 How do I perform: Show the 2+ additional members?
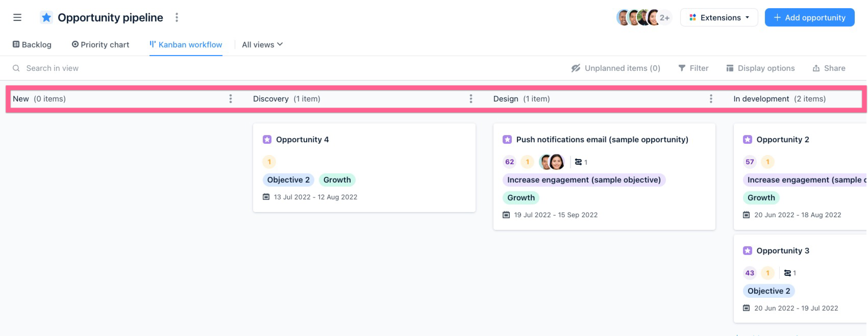coord(664,17)
